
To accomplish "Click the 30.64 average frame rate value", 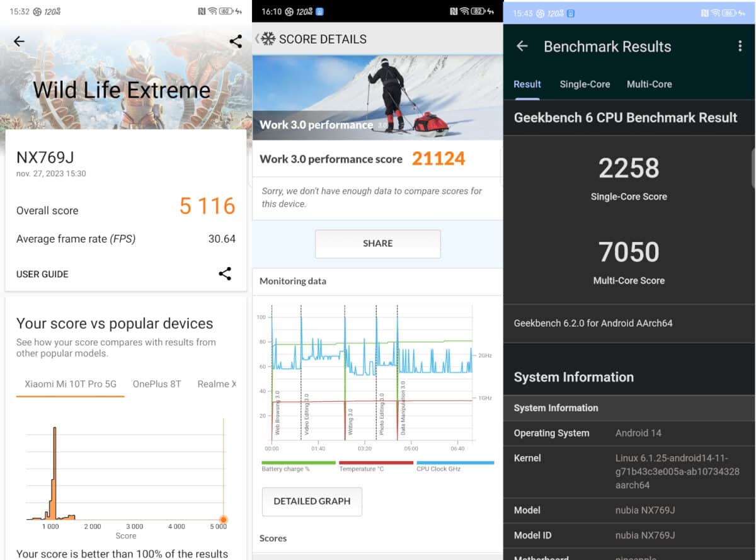I will (x=222, y=239).
